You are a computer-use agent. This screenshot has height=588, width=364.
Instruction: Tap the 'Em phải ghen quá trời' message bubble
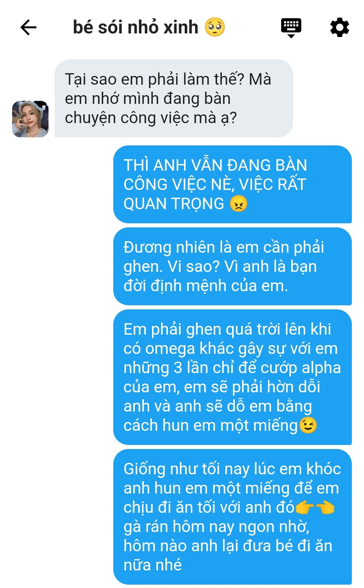pyautogui.click(x=233, y=377)
